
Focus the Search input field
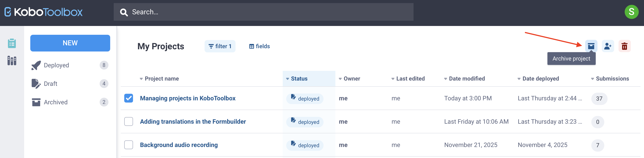270,12
